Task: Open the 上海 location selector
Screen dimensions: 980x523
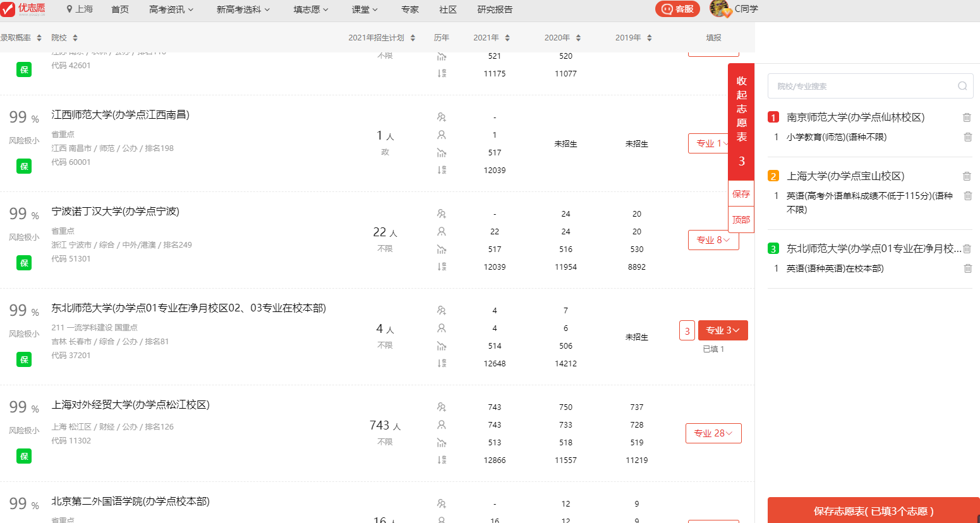Action: coord(80,9)
